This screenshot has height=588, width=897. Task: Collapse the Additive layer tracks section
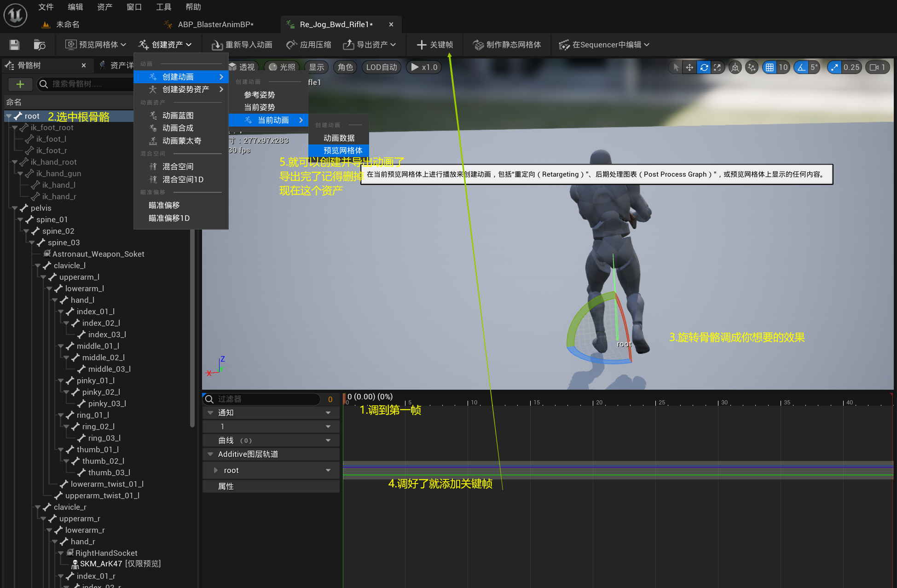(x=210, y=454)
